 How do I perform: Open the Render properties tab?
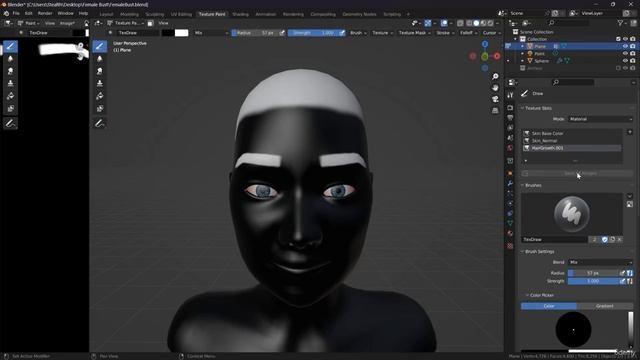(510, 108)
